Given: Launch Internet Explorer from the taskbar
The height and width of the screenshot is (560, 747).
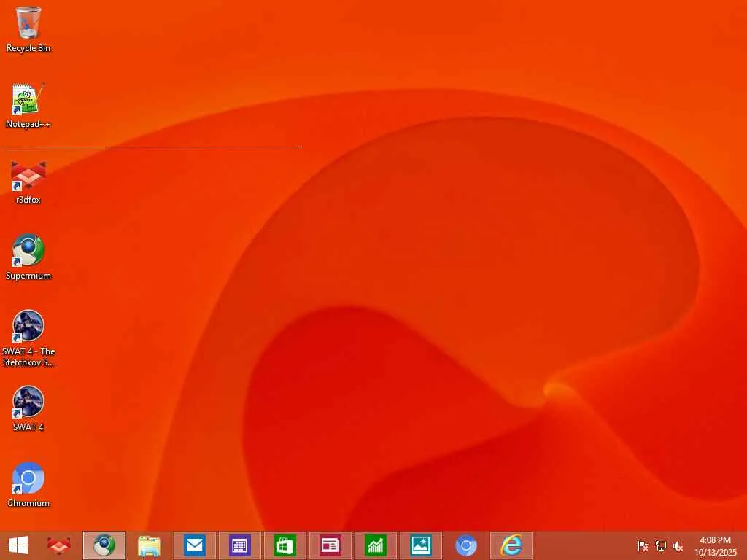Looking at the screenshot, I should (511, 545).
